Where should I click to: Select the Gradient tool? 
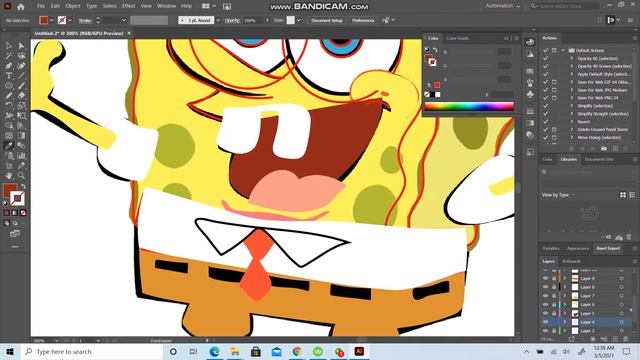21,136
